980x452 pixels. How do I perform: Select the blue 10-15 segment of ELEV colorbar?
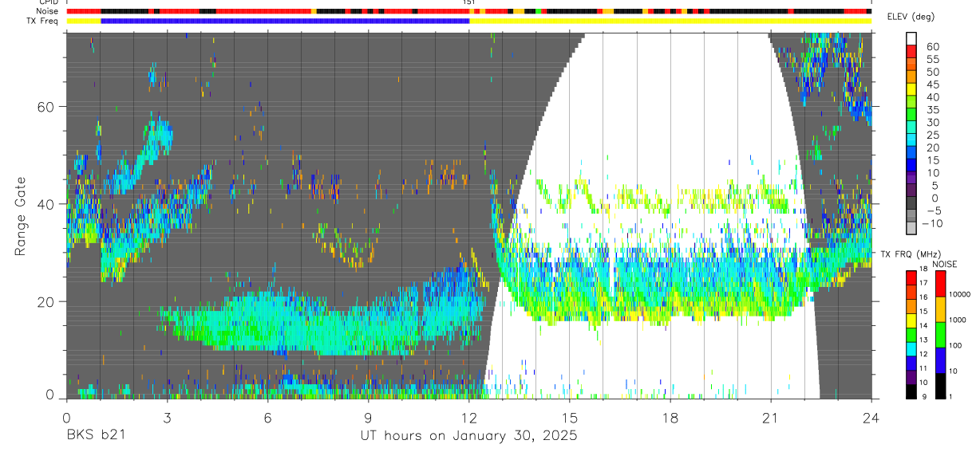click(x=911, y=165)
